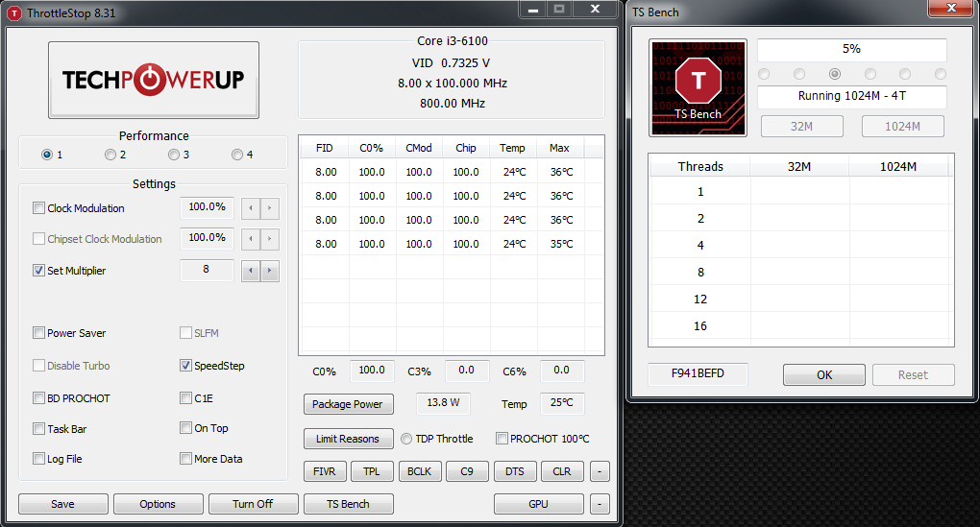This screenshot has width=980, height=527.
Task: Uncheck the SpeedStep checkbox
Action: pyautogui.click(x=185, y=366)
